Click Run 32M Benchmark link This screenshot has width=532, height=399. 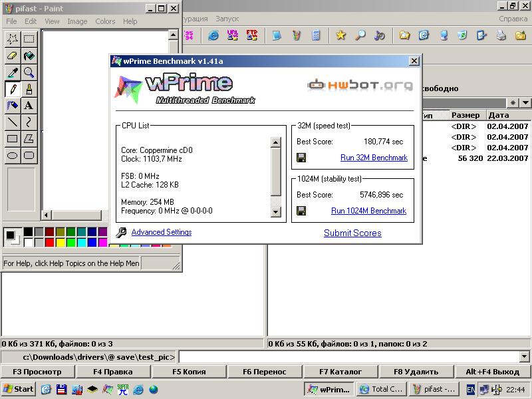(374, 158)
